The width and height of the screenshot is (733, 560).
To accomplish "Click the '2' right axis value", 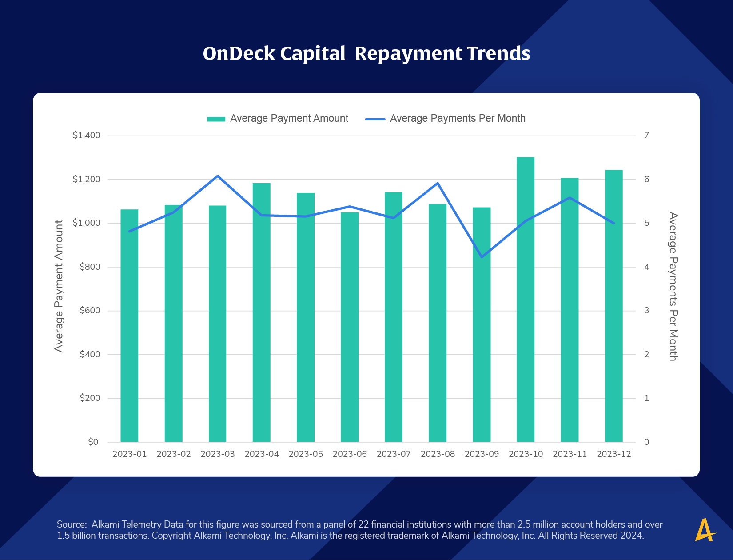I will [647, 354].
